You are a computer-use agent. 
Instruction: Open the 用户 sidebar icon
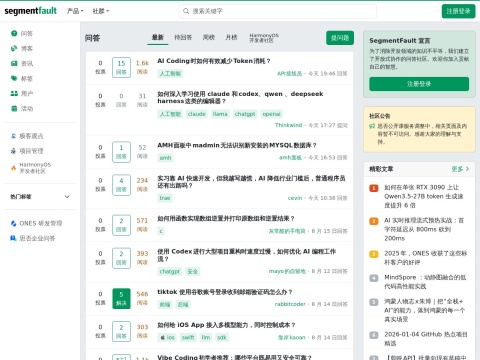(x=14, y=93)
